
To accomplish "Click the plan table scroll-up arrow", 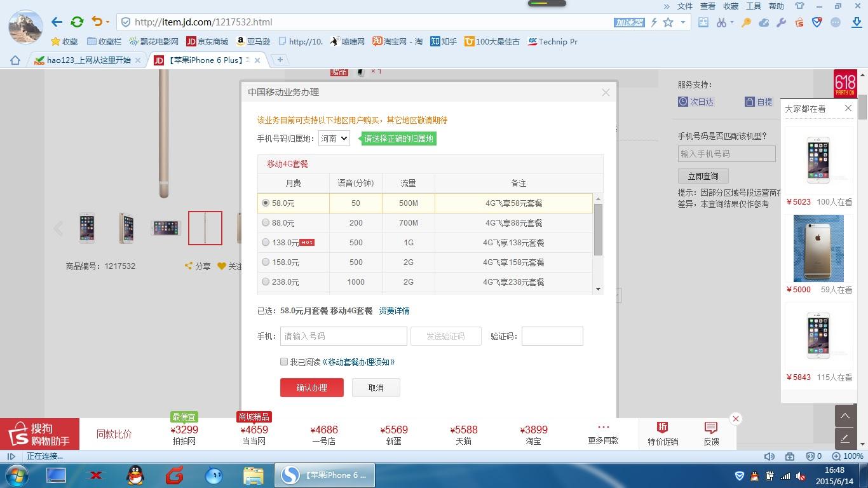I will (598, 199).
